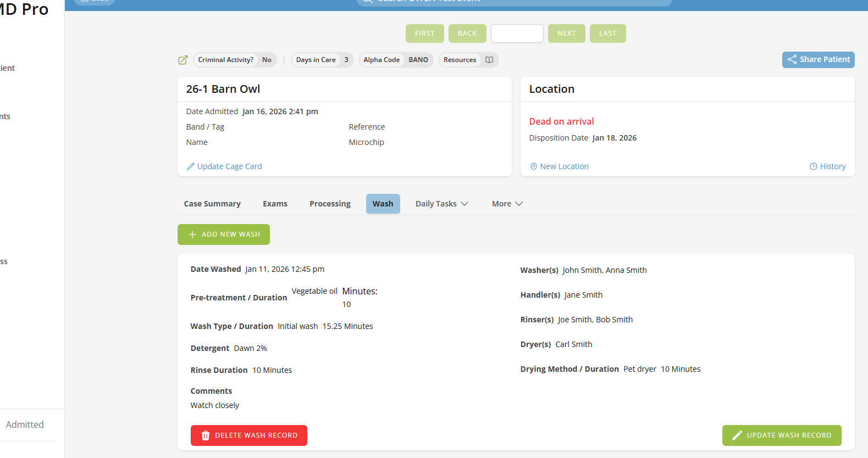Go BACK to previous patient
868x458 pixels.
pos(467,33)
